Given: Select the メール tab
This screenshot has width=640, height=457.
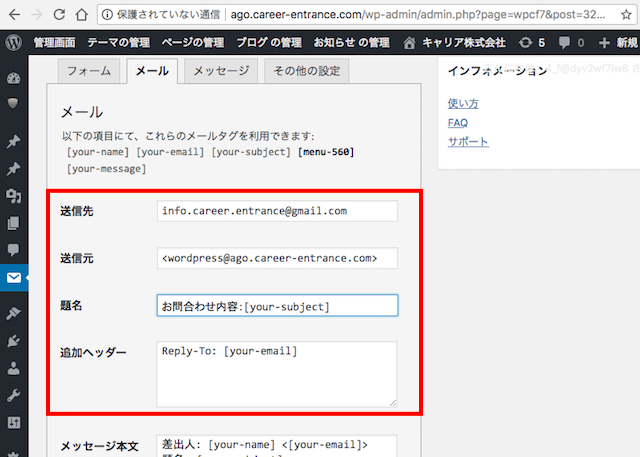Looking at the screenshot, I should [152, 71].
